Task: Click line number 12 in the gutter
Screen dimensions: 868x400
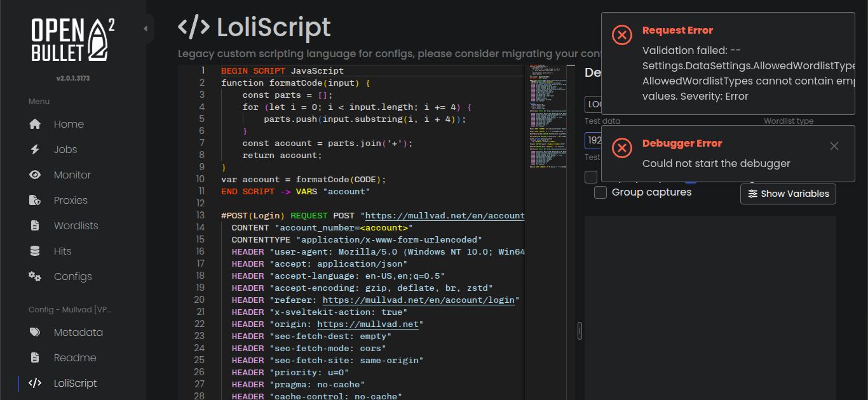Action: 200,203
